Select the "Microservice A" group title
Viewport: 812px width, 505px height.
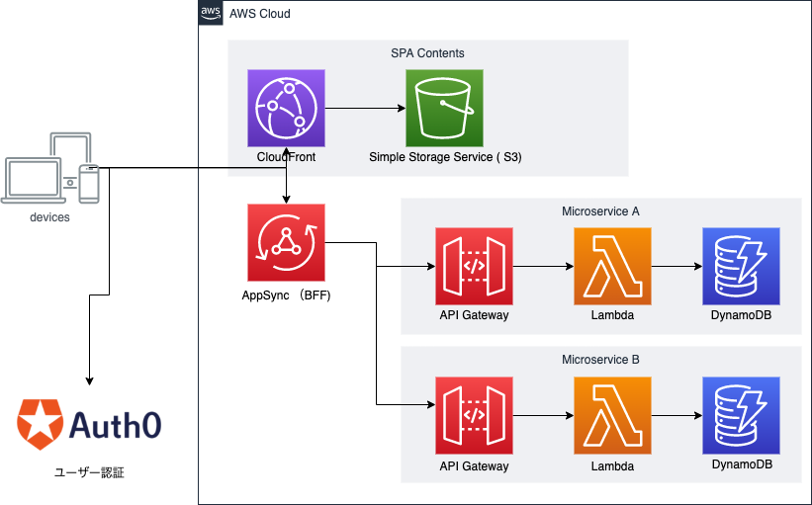tap(600, 211)
